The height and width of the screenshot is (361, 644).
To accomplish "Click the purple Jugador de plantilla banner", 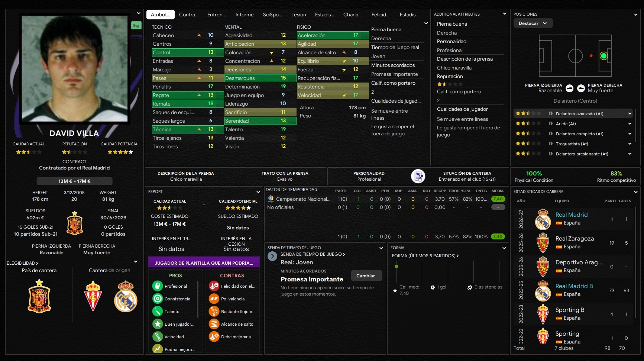I will pyautogui.click(x=204, y=263).
